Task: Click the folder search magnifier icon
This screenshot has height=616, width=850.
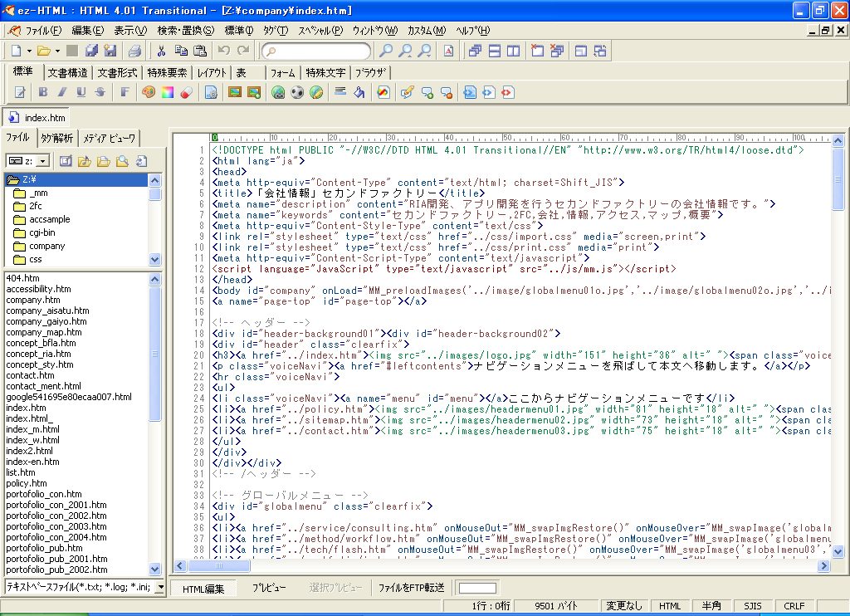Action: pos(122,161)
